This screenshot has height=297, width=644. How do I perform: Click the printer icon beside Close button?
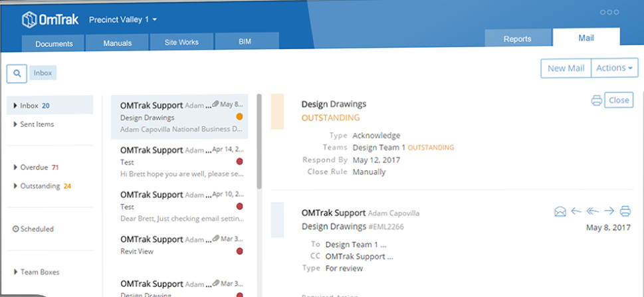[x=596, y=100]
